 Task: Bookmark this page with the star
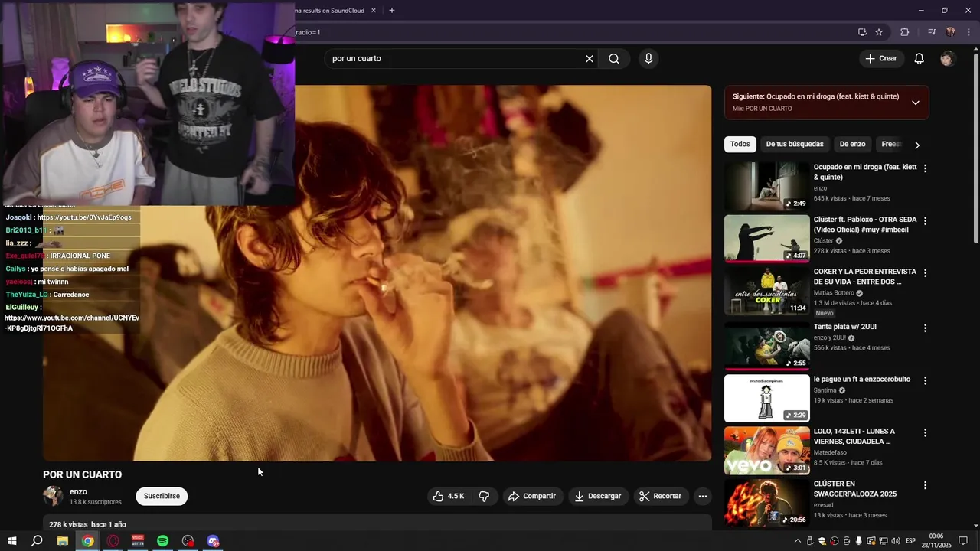pyautogui.click(x=879, y=32)
